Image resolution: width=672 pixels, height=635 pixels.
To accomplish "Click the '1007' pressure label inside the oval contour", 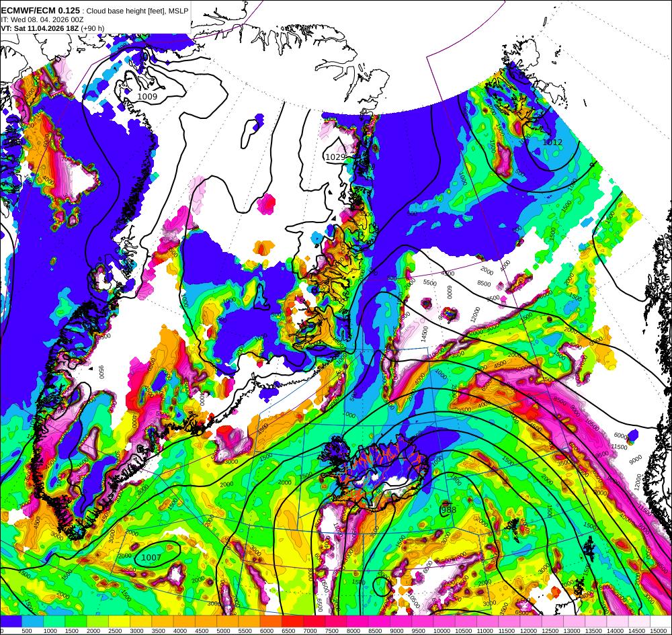I will (151, 558).
